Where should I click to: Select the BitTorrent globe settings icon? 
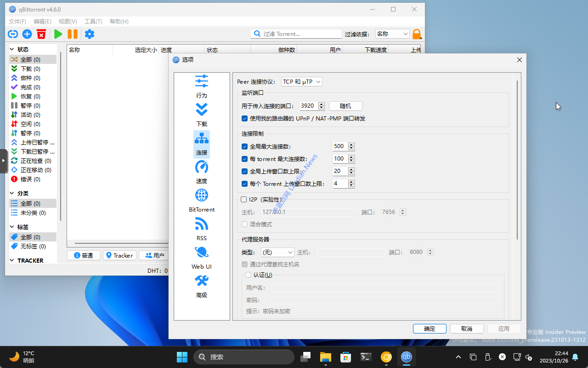(x=202, y=196)
